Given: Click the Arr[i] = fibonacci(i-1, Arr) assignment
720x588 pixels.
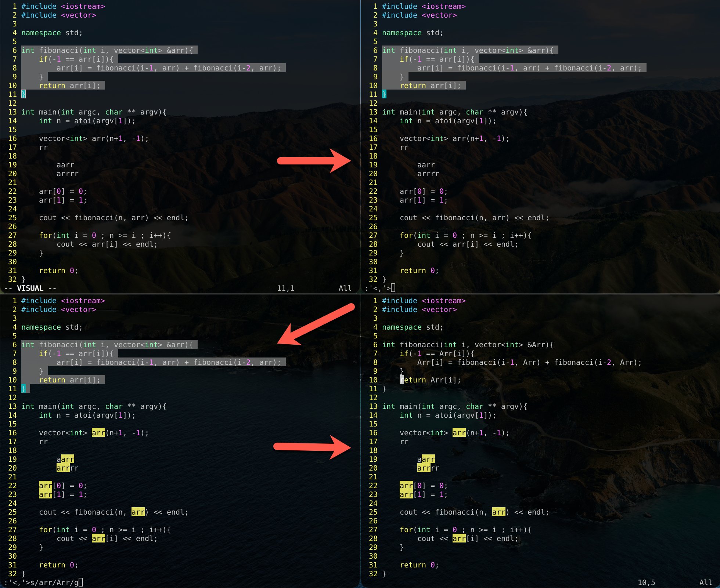Looking at the screenshot, I should [x=479, y=362].
